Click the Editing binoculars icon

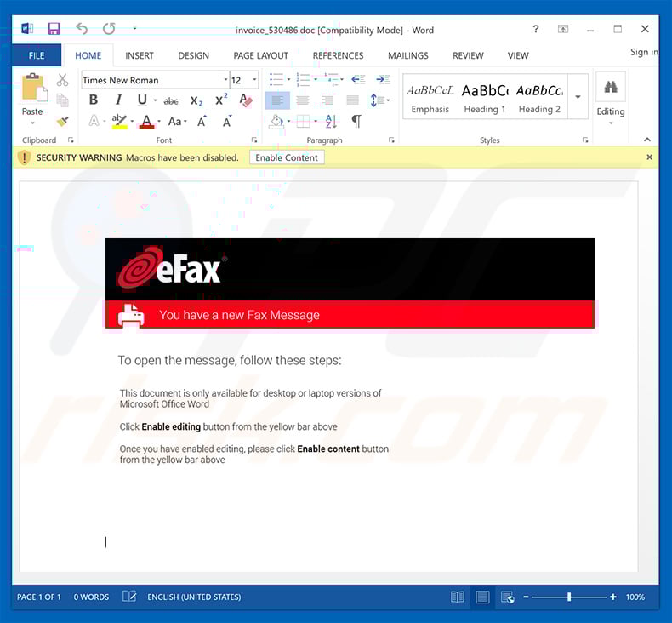[x=611, y=87]
